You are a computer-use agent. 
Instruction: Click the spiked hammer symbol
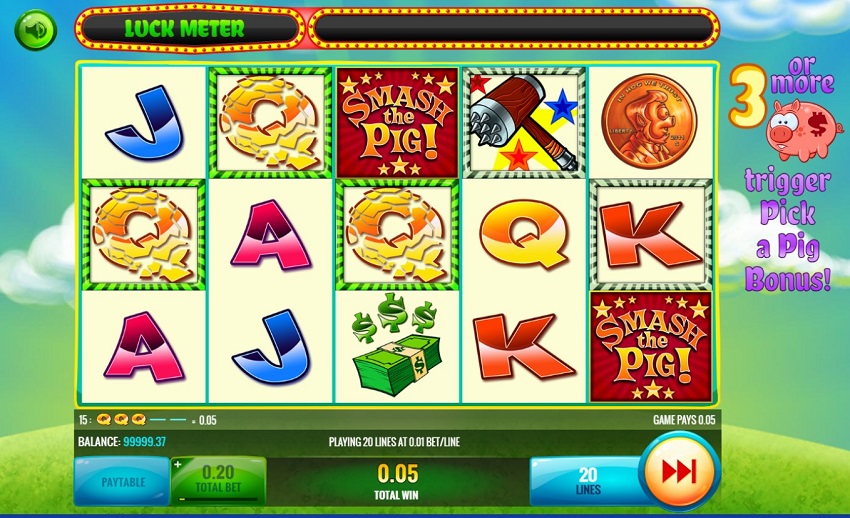[524, 123]
